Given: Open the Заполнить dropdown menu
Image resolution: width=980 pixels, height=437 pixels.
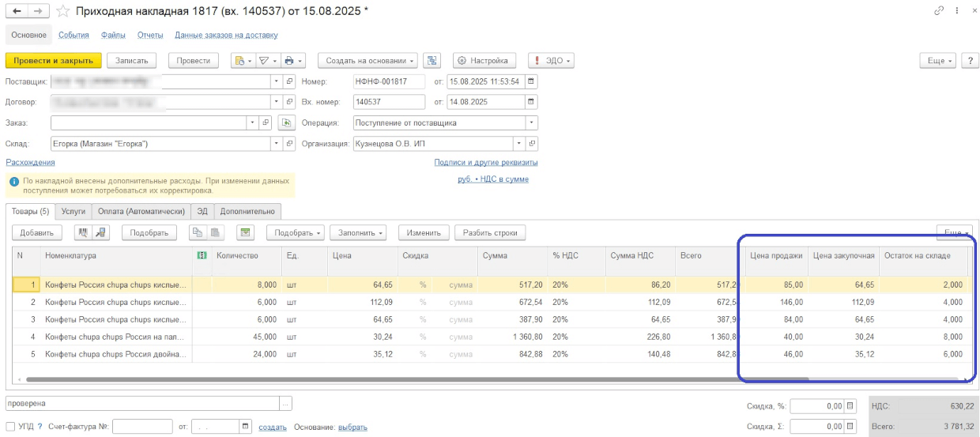Looking at the screenshot, I should [360, 232].
